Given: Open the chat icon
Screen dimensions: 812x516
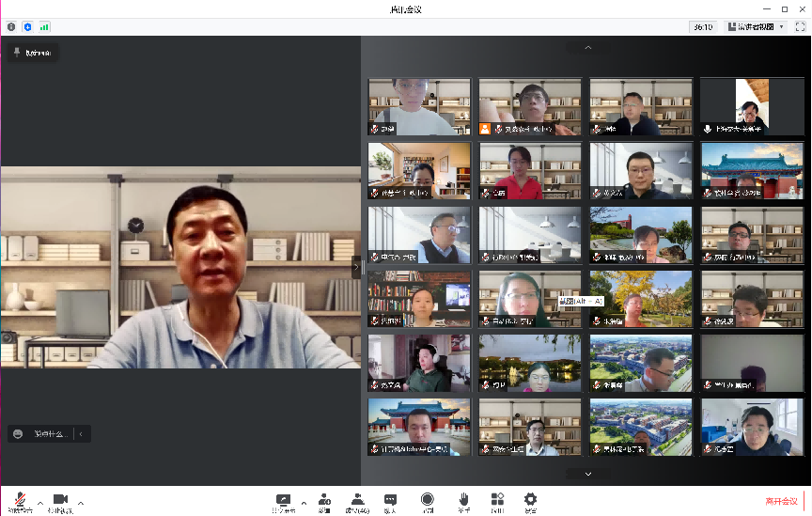Looking at the screenshot, I should pos(390,499).
